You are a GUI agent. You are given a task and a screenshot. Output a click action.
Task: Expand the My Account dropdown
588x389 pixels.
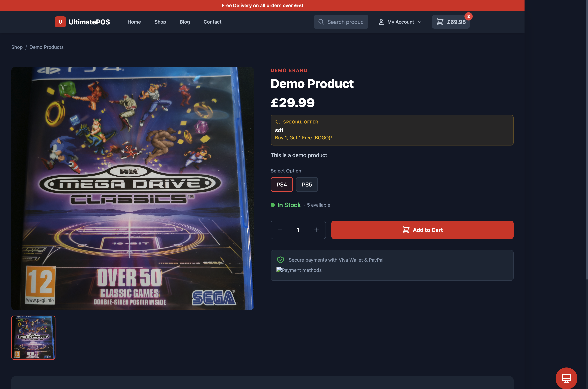[x=400, y=22]
